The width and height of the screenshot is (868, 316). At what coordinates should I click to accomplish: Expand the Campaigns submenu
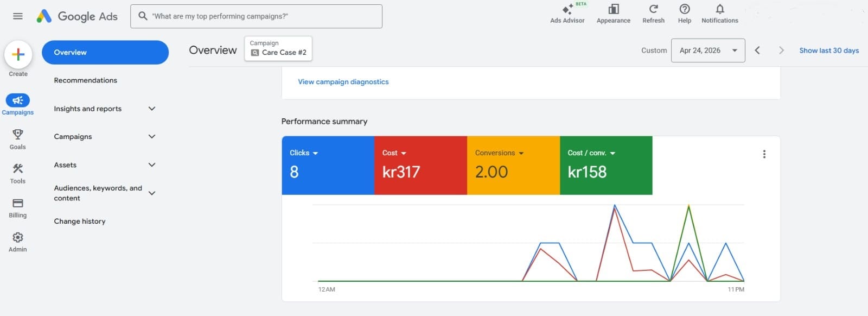(x=152, y=136)
